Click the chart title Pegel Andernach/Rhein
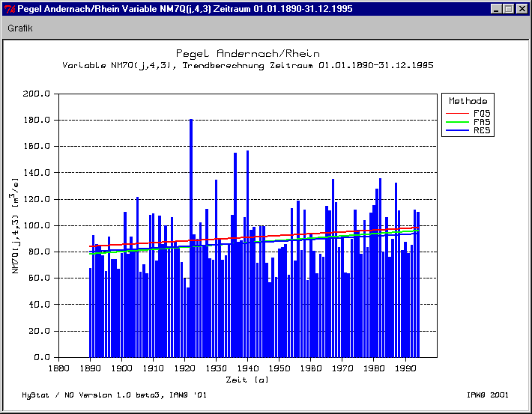Screen dimensions: 532x414 [x=248, y=54]
